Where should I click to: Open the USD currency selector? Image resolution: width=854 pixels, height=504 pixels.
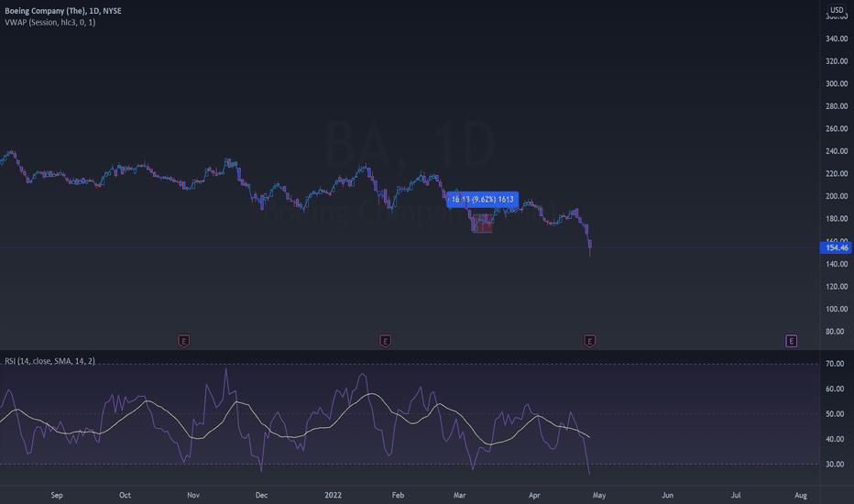[837, 10]
